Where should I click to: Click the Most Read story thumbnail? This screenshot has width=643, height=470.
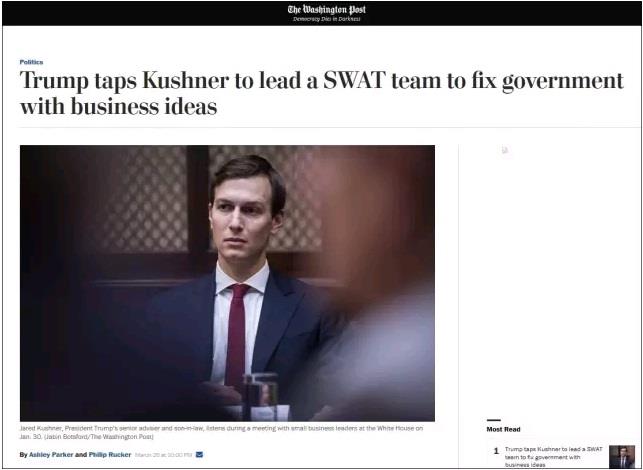coord(622,456)
